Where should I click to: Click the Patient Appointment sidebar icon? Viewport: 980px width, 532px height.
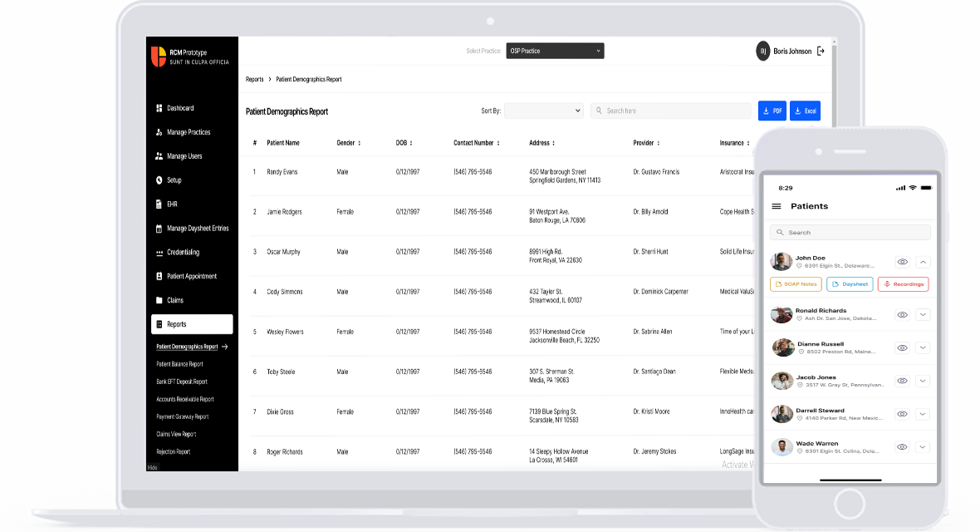[159, 276]
